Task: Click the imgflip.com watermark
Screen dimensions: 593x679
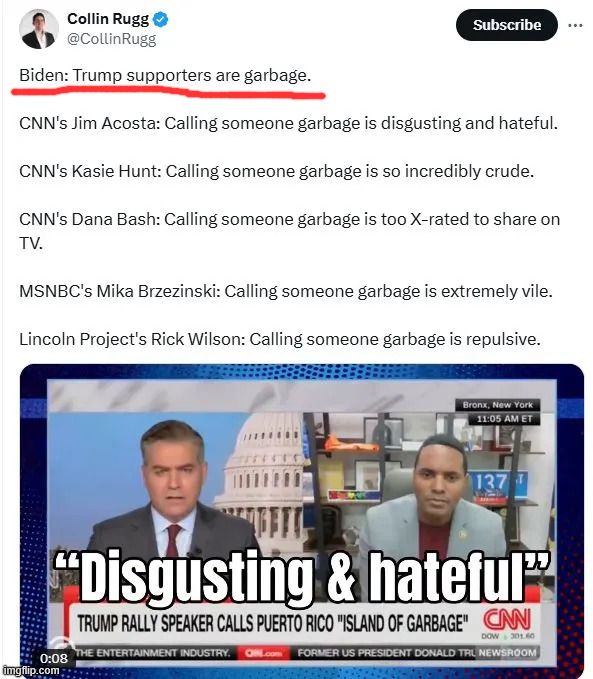Action: (31, 671)
